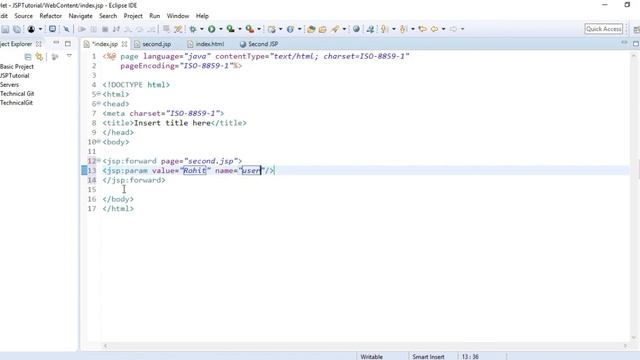Image resolution: width=640 pixels, height=360 pixels.
Task: Select the JSPTutorial project
Action: (x=15, y=76)
